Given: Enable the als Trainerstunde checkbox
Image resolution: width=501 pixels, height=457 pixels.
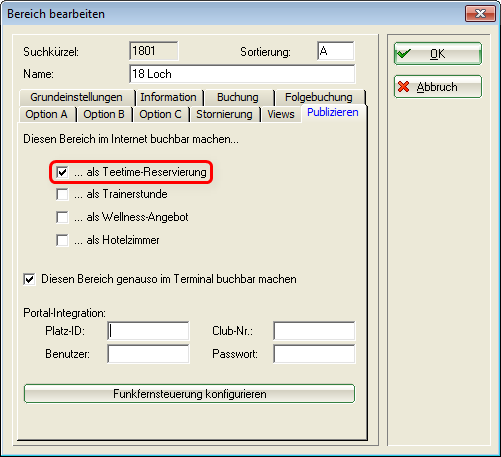Looking at the screenshot, I should (x=62, y=194).
